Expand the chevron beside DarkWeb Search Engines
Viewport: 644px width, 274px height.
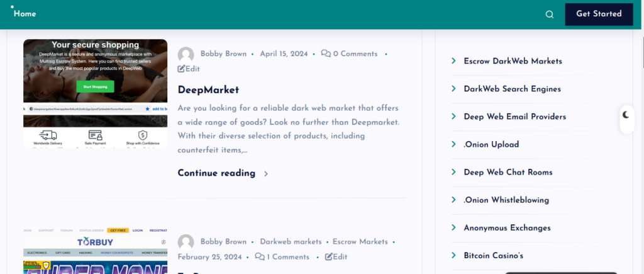click(x=454, y=88)
